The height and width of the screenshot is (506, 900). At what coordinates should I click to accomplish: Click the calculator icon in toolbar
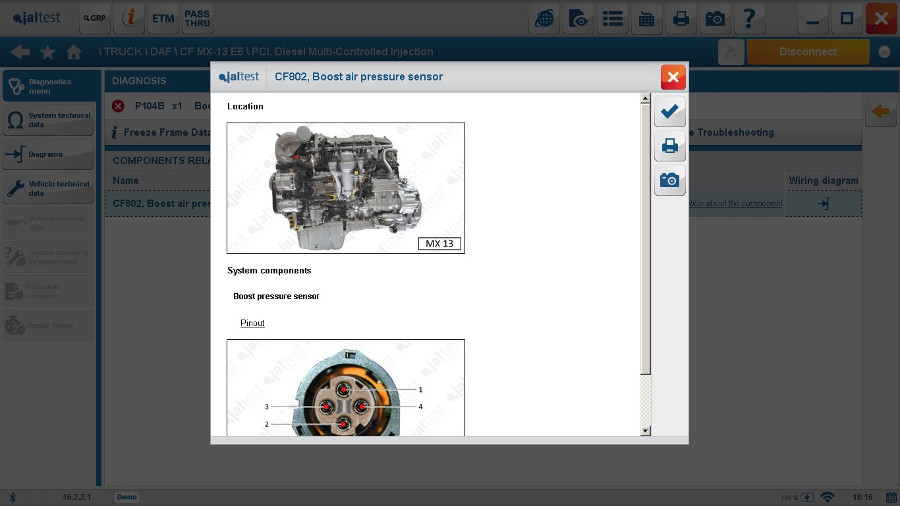[x=646, y=19]
